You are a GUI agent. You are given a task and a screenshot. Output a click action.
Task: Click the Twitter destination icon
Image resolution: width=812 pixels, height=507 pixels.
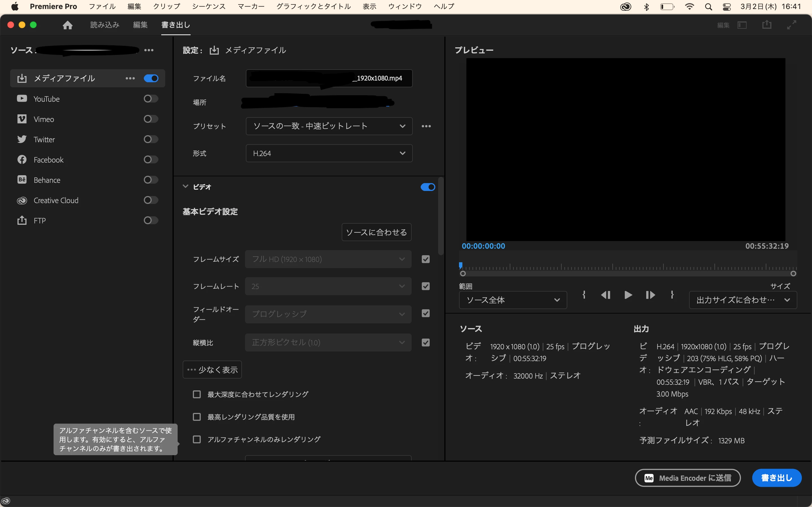tap(21, 139)
